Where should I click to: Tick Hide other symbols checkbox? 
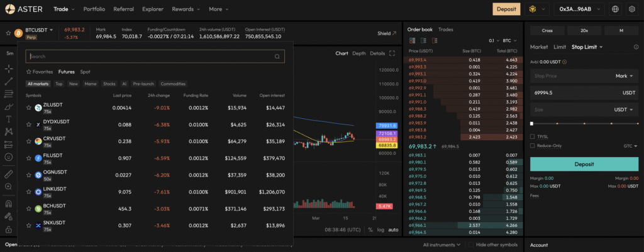pos(470,244)
